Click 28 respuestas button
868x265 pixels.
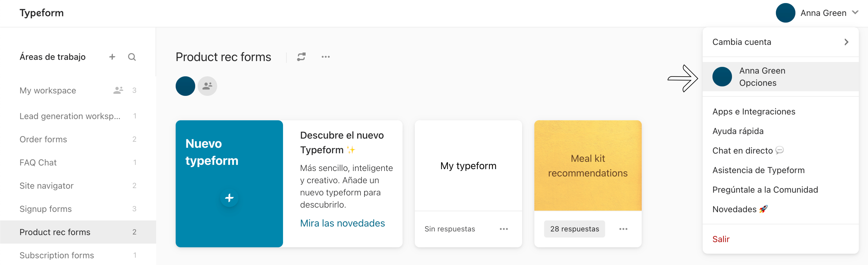574,229
